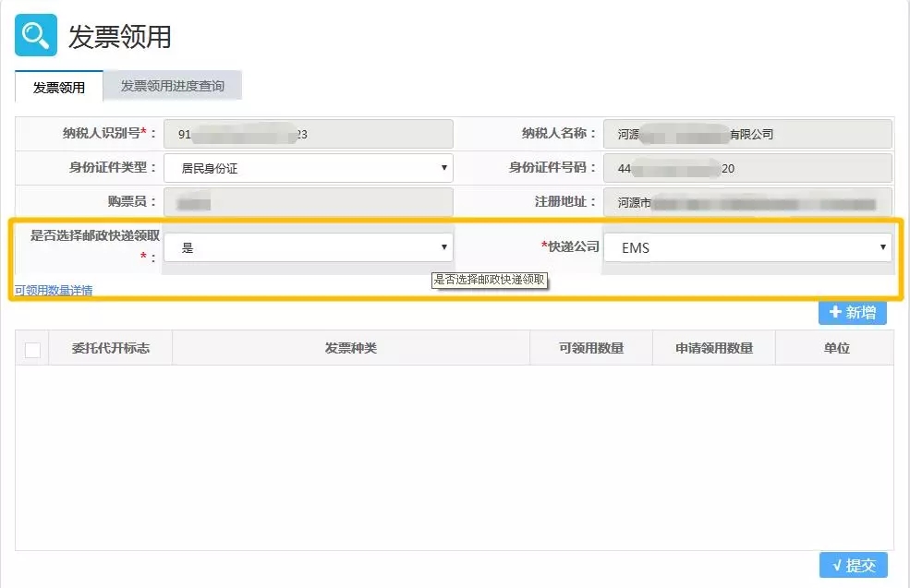Tick the select-all checkbox in table header
This screenshot has height=588, width=910.
[x=32, y=350]
